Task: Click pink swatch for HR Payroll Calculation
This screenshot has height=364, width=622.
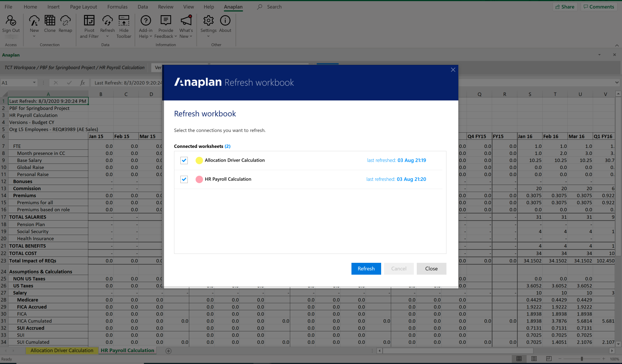Action: pyautogui.click(x=199, y=179)
